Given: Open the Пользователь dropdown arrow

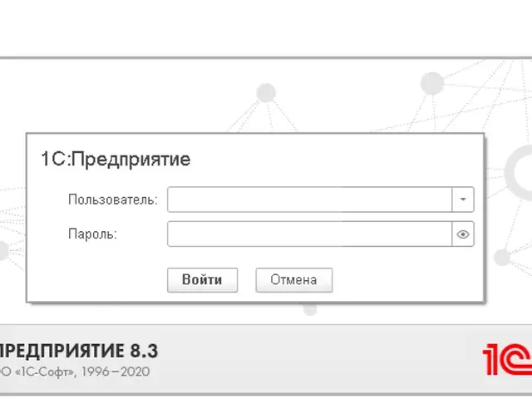Looking at the screenshot, I should point(463,199).
